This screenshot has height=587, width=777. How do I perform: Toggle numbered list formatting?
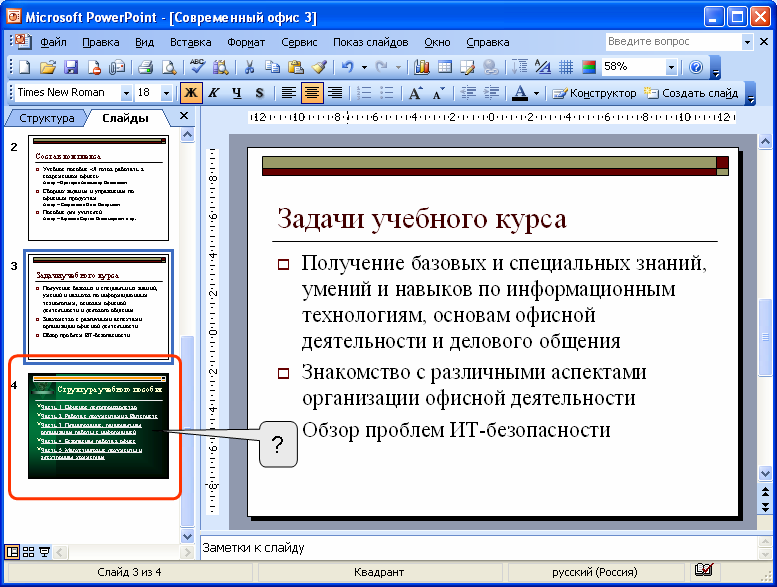point(364,93)
